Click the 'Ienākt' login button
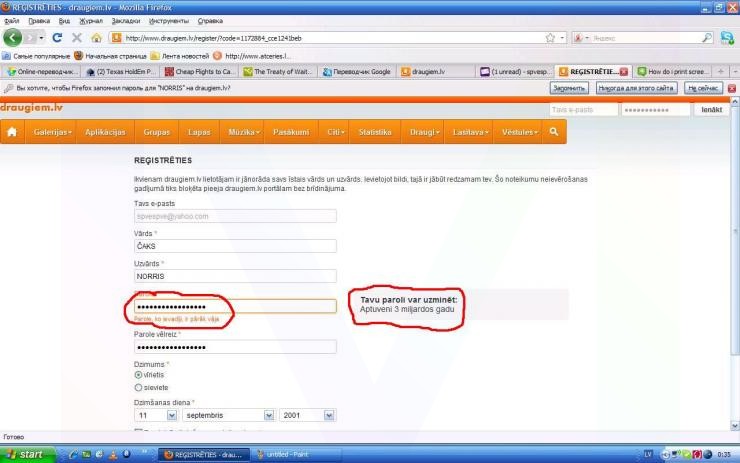 point(711,109)
